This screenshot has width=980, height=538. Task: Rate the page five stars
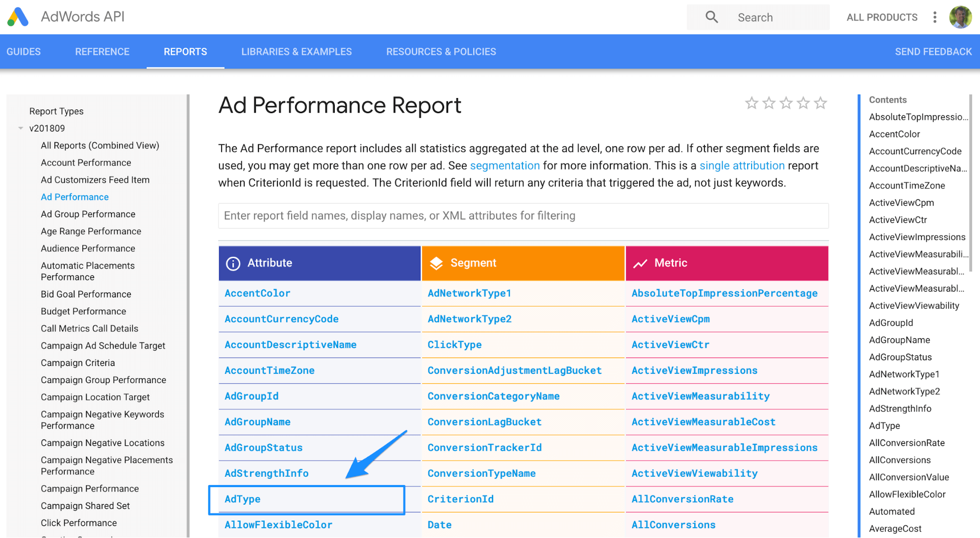[x=820, y=103]
